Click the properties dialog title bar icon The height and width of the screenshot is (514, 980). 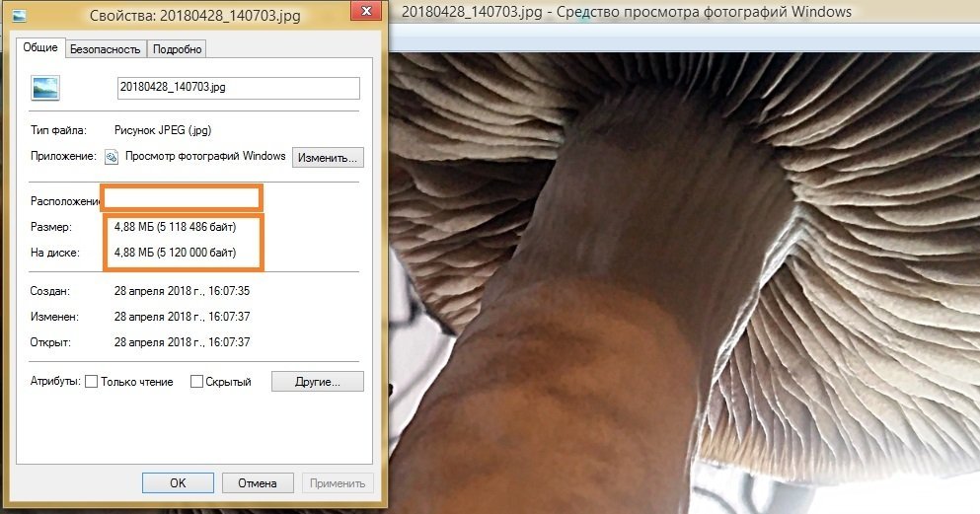[x=20, y=15]
